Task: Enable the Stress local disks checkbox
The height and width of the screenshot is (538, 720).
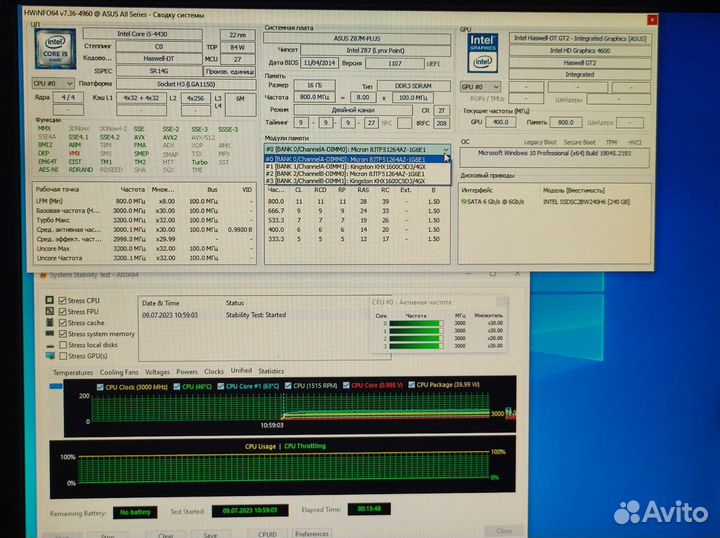Action: (63, 345)
